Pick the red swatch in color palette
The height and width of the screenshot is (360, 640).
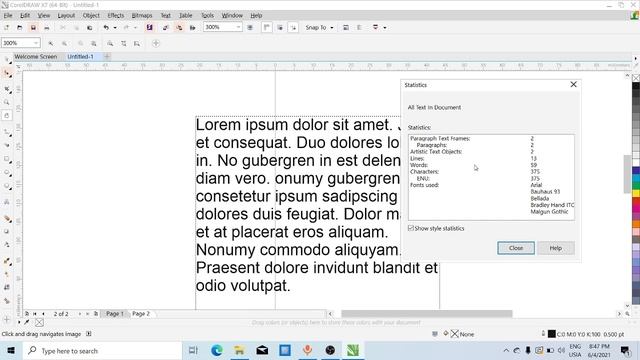pyautogui.click(x=636, y=202)
